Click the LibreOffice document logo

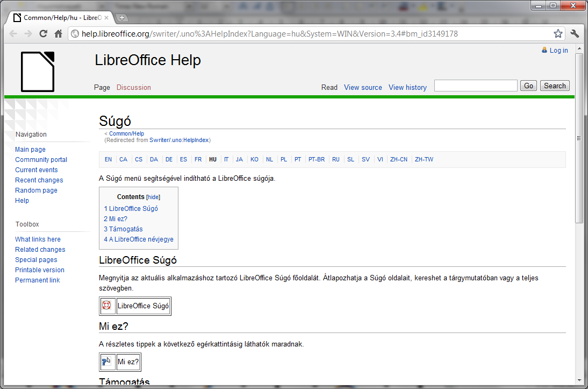(38, 72)
